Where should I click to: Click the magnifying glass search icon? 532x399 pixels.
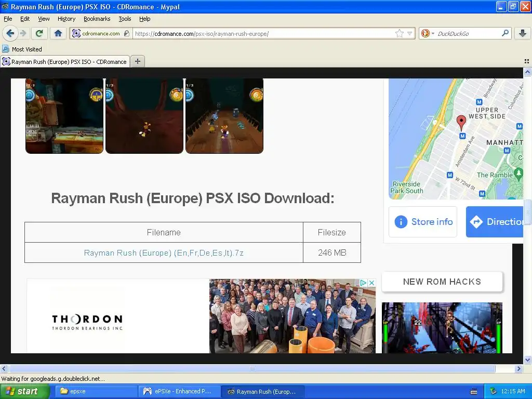[505, 33]
